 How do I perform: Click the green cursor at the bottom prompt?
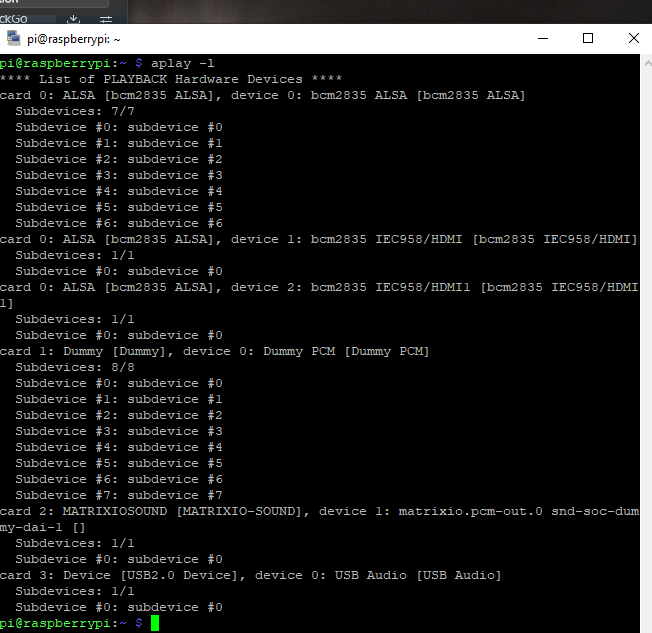155,623
